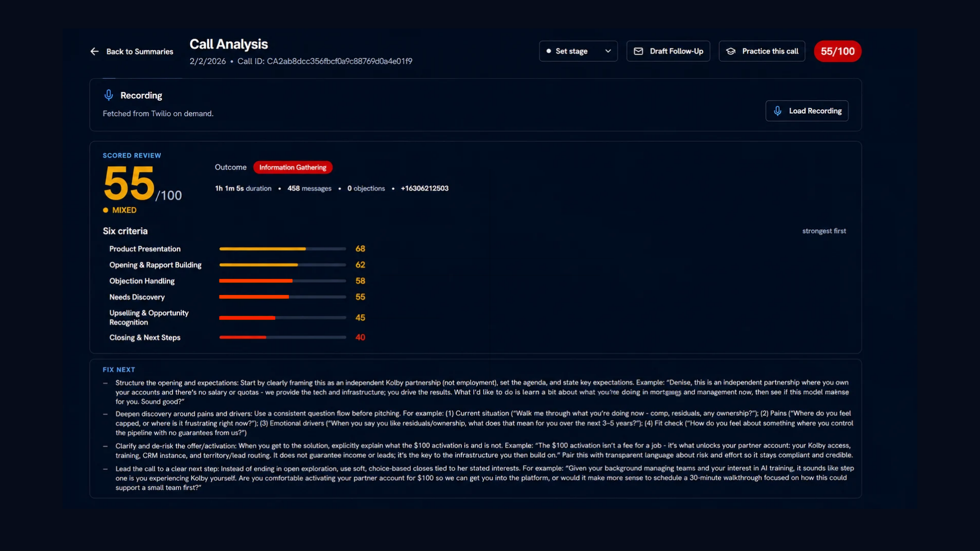Click the envelope icon in Draft Follow-Up
Image resolution: width=980 pixels, height=551 pixels.
pos(638,52)
